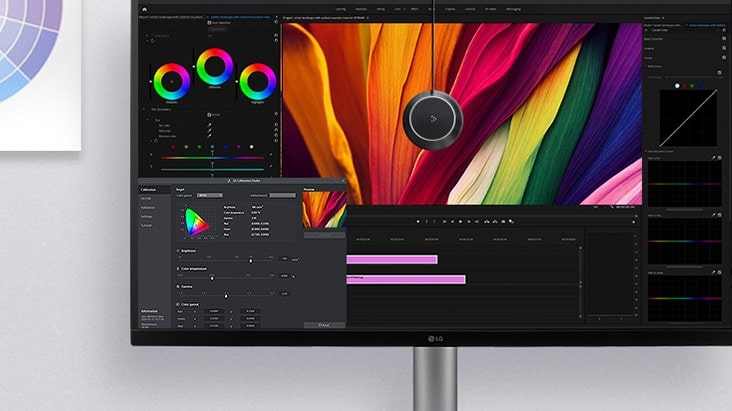Click the Brightness slider handle
Image resolution: width=732 pixels, height=411 pixels.
(251, 261)
